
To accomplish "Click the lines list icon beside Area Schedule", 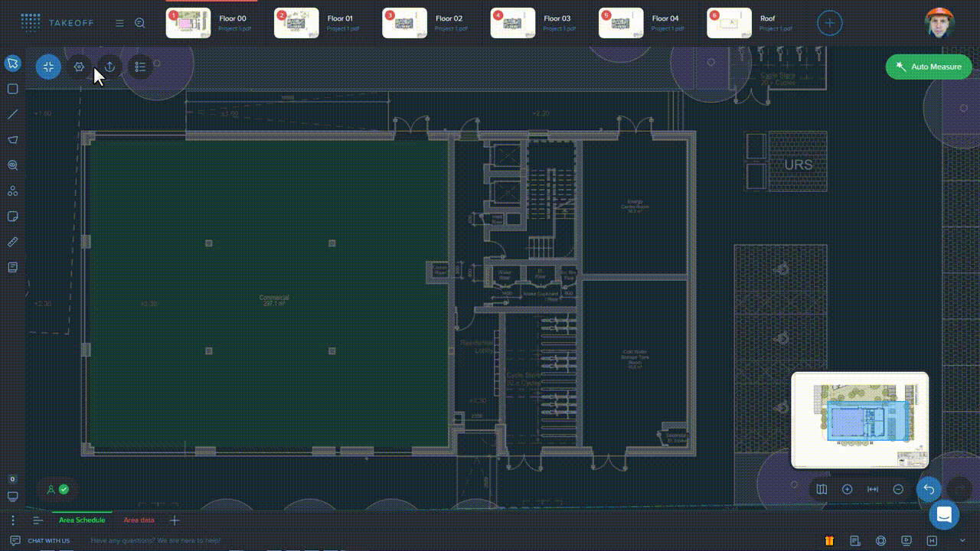I will click(x=38, y=520).
